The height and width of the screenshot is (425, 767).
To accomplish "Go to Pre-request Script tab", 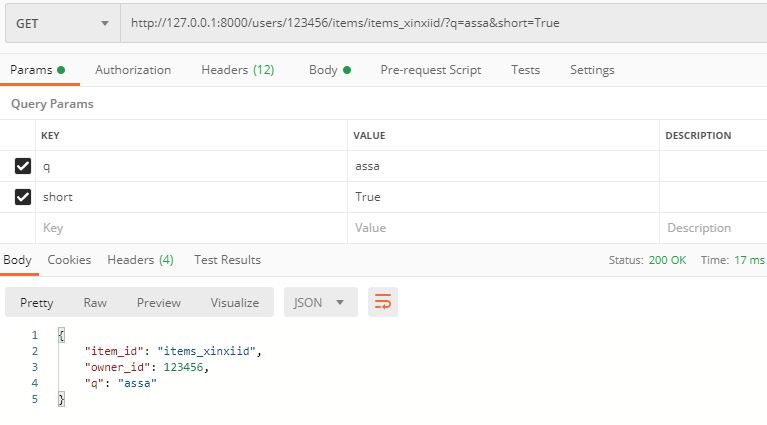I will point(430,70).
